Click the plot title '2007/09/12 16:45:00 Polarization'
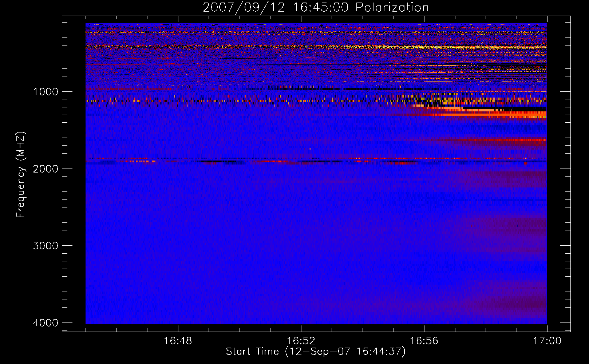 (x=316, y=8)
